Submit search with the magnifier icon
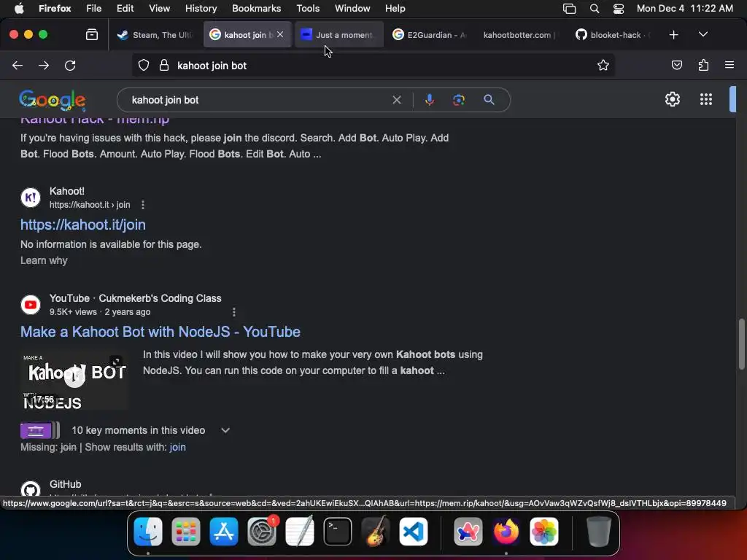 (489, 100)
